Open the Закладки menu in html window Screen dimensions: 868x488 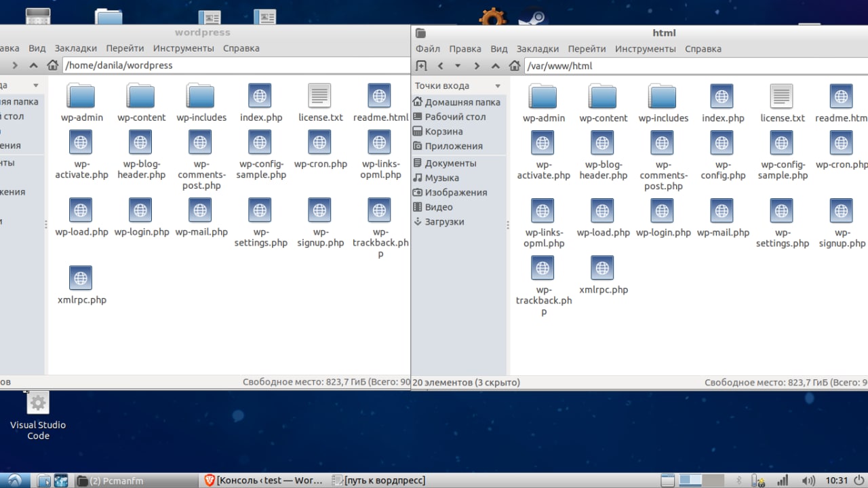538,49
